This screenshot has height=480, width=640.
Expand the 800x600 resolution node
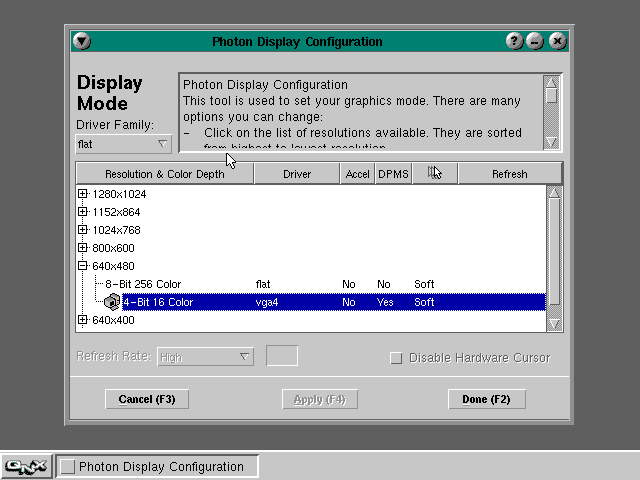[x=82, y=248]
